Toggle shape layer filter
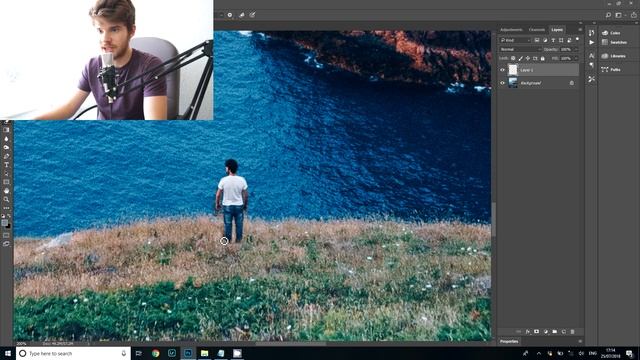 (x=561, y=40)
